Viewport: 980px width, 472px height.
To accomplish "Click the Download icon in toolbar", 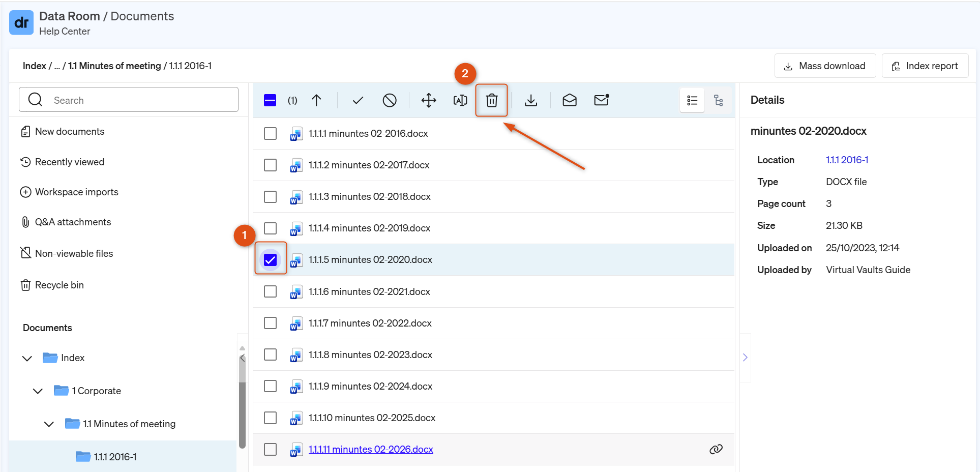I will 531,100.
